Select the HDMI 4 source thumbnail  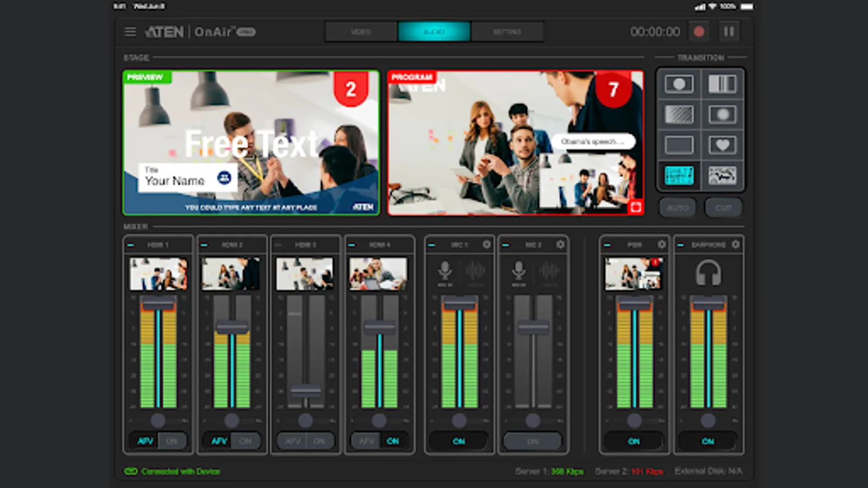tap(378, 274)
